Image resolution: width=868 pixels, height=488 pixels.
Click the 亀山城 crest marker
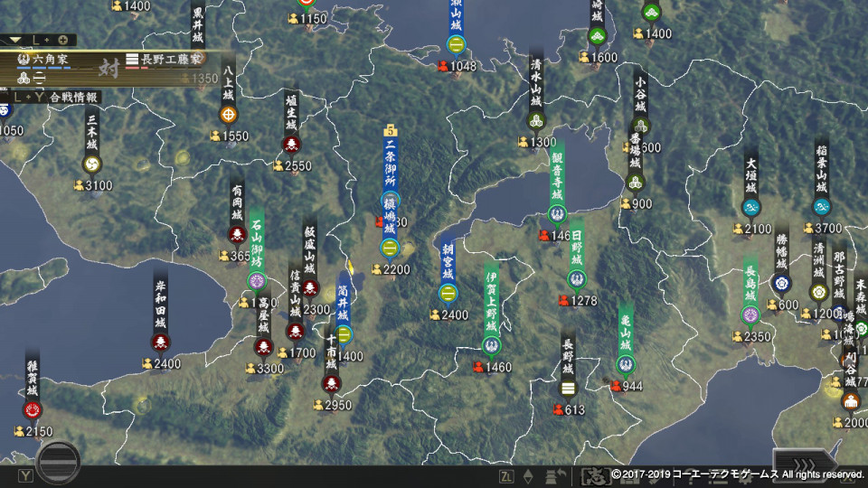(626, 364)
